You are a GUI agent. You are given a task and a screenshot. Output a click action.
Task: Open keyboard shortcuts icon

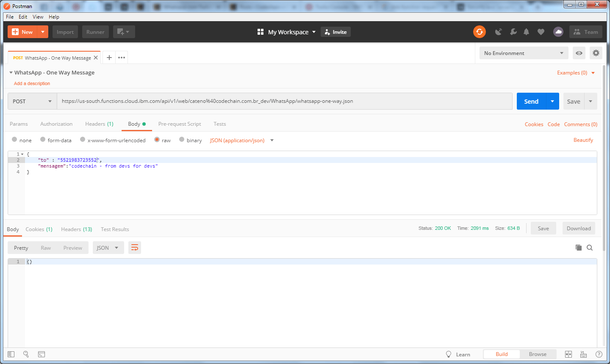pos(583,354)
